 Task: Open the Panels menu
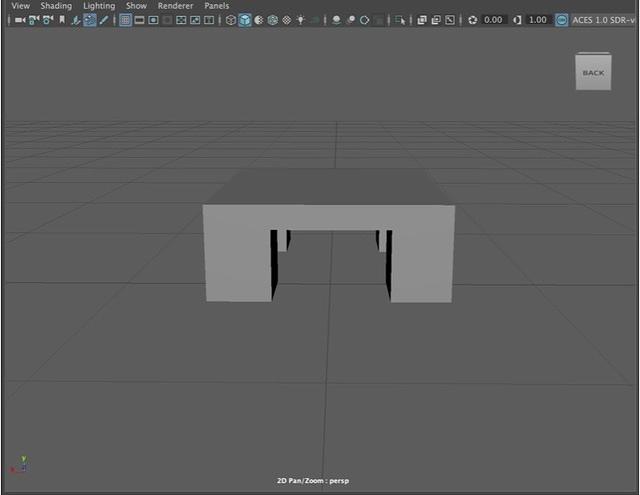tap(217, 6)
